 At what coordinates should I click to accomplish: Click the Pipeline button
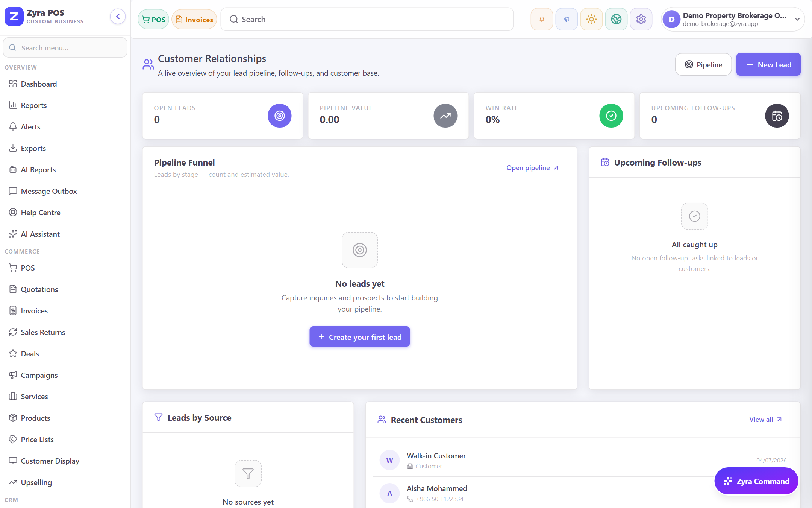tap(703, 65)
